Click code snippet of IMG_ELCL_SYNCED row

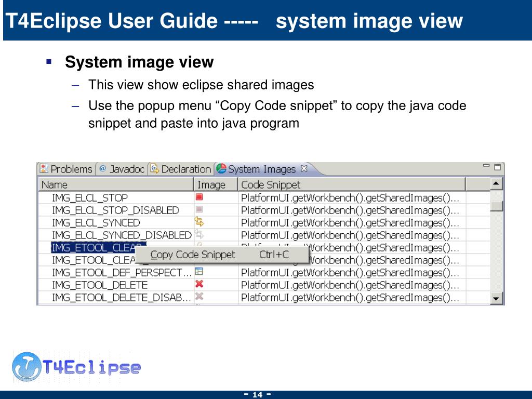pos(350,223)
